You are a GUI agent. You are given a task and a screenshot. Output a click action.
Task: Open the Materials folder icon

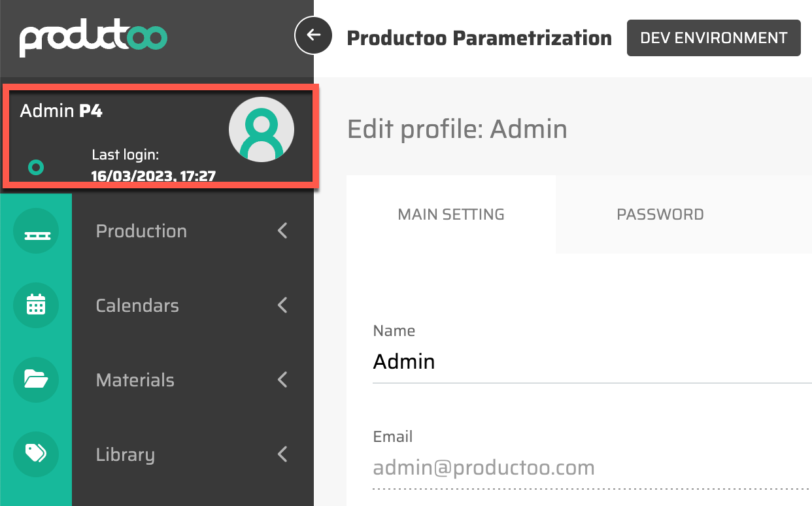[x=36, y=380]
